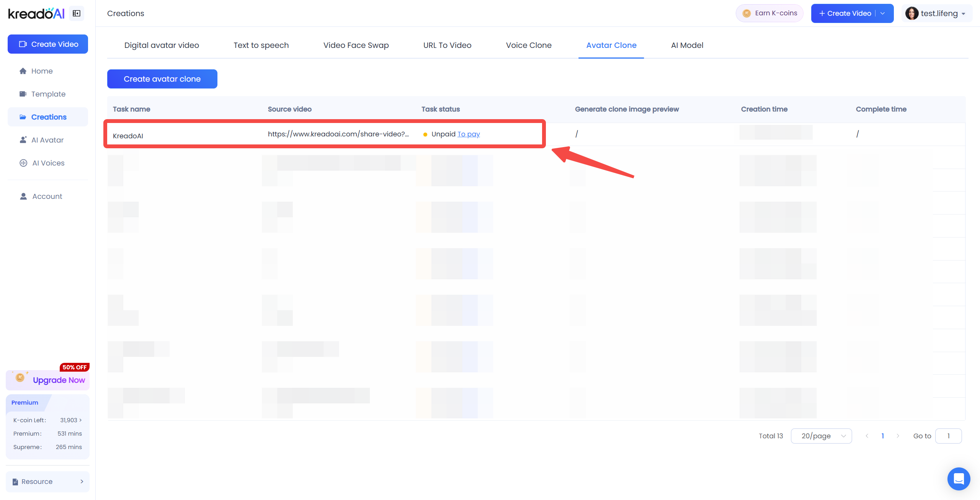Screen dimensions: 980x500
Task: Collapse the sidebar with the panel toggle icon
Action: coord(77,13)
